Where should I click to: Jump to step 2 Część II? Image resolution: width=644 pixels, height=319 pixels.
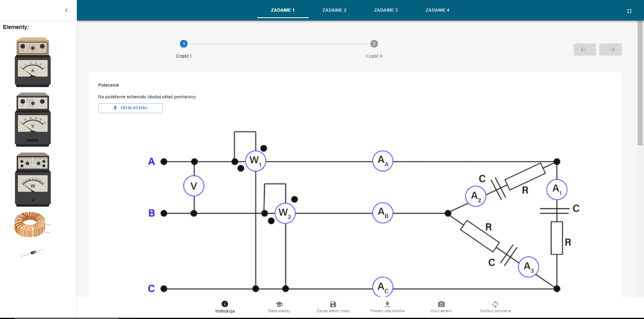374,44
